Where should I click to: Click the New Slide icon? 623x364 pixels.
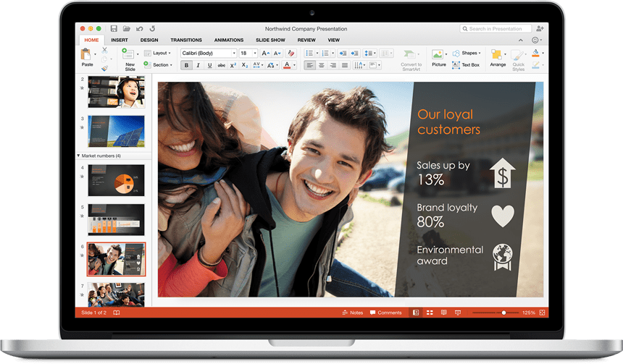click(x=130, y=56)
